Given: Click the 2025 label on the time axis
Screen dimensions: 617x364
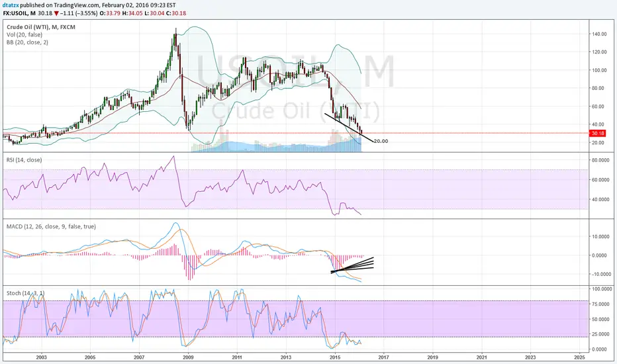Looking at the screenshot, I should tap(579, 357).
